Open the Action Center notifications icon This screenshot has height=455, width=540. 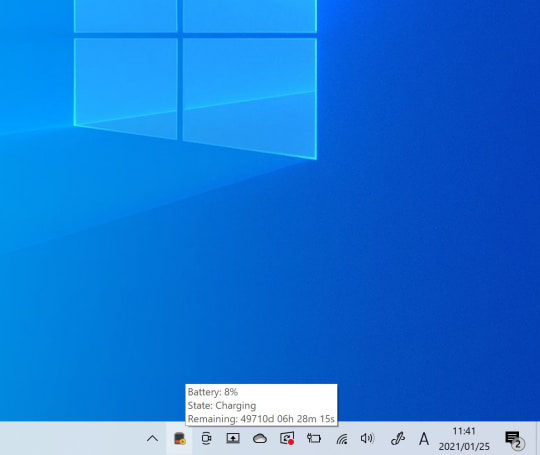514,440
